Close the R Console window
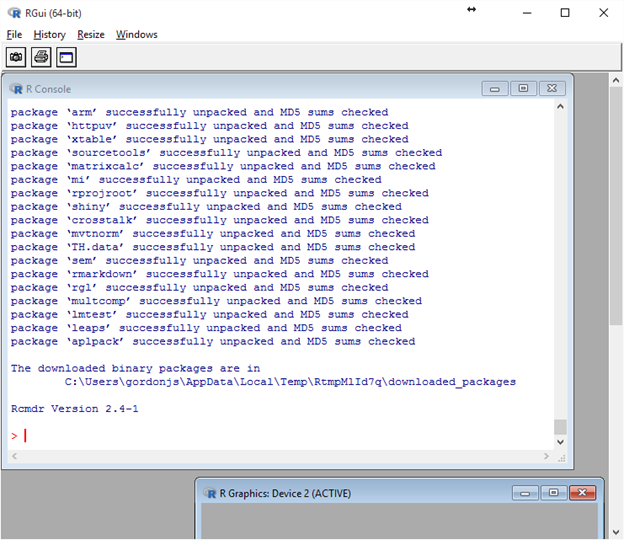 [x=551, y=89]
